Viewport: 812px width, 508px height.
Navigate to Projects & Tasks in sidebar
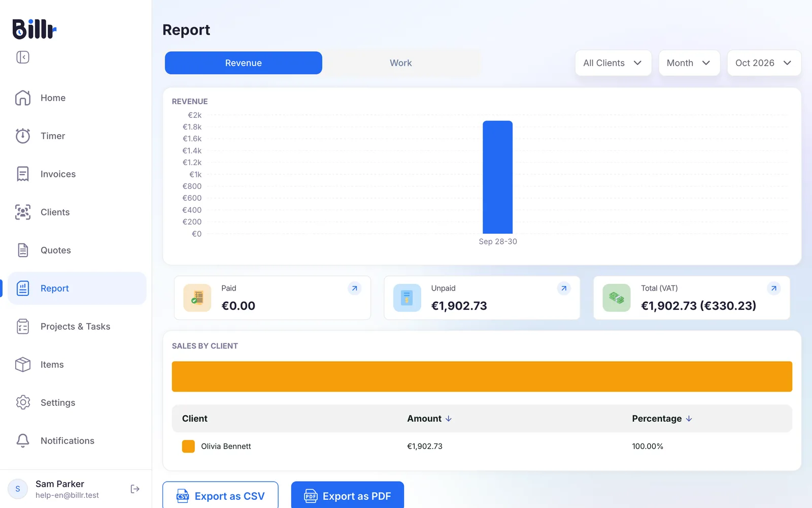coord(77,326)
